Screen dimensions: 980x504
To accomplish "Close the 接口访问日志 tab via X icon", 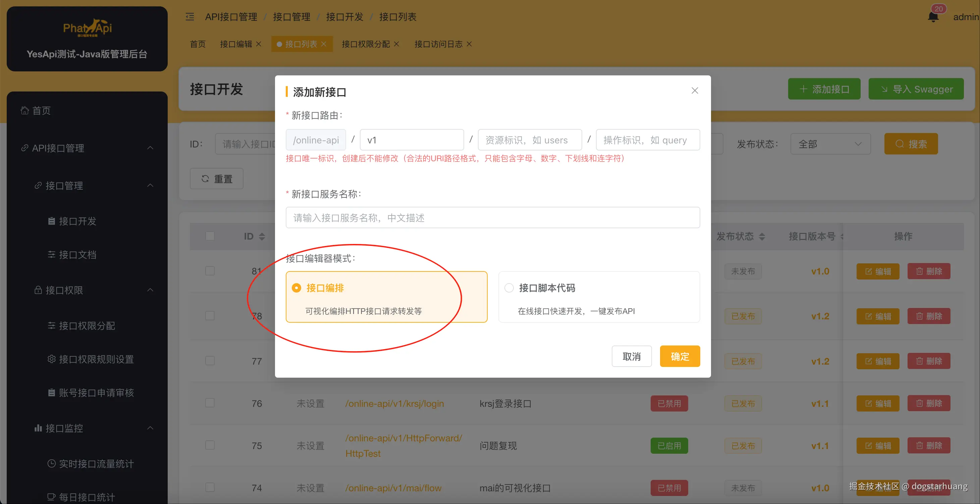I will (469, 44).
